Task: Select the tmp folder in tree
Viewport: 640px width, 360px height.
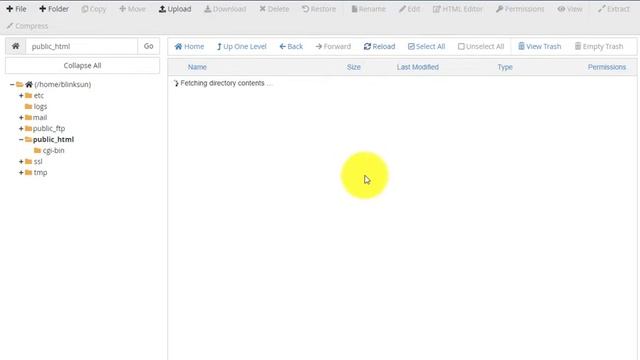Action: (x=40, y=173)
